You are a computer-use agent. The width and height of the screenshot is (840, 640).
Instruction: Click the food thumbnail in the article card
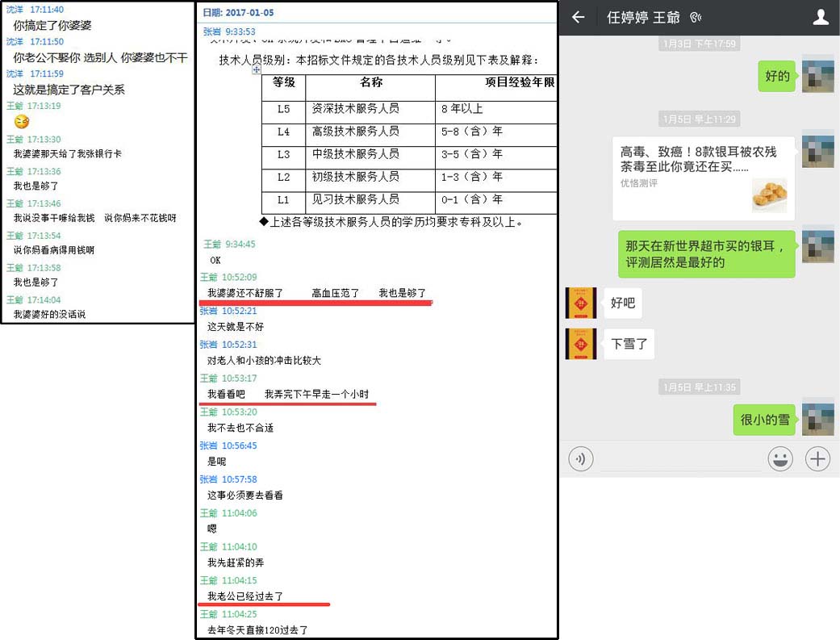point(769,195)
